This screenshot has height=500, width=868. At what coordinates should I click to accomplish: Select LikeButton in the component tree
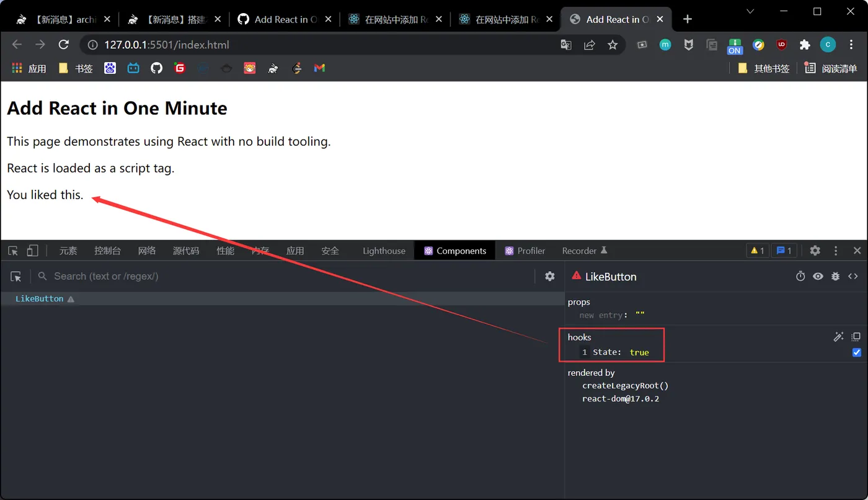click(40, 299)
